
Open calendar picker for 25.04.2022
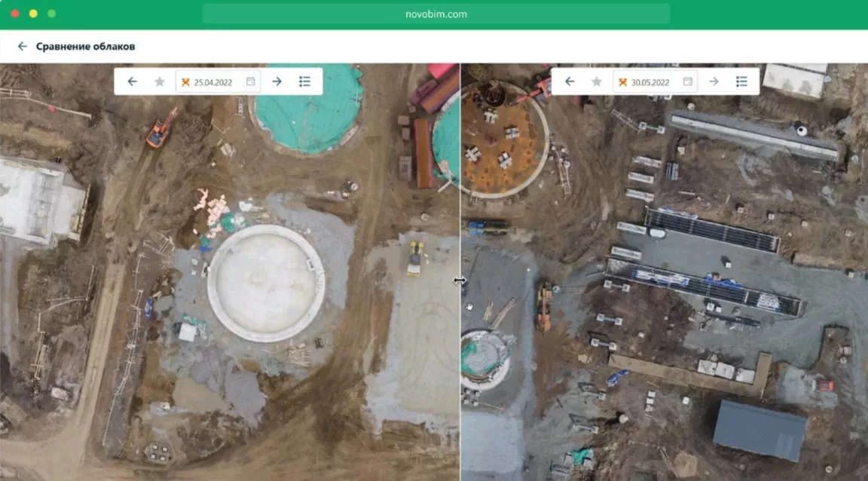click(x=250, y=81)
